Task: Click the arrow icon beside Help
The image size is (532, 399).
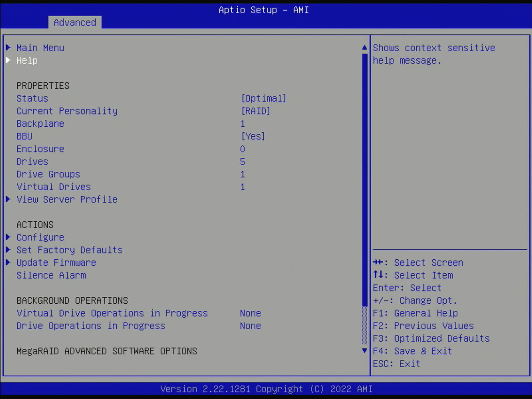Action: tap(8, 60)
